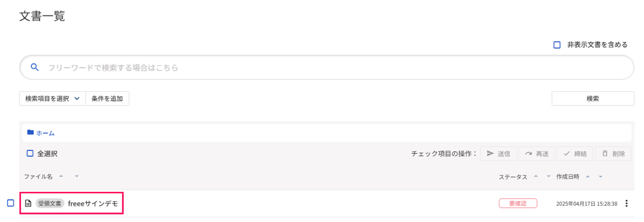Open the 検索項目を選択 dropdown
Image resolution: width=644 pixels, height=222 pixels.
(x=52, y=99)
